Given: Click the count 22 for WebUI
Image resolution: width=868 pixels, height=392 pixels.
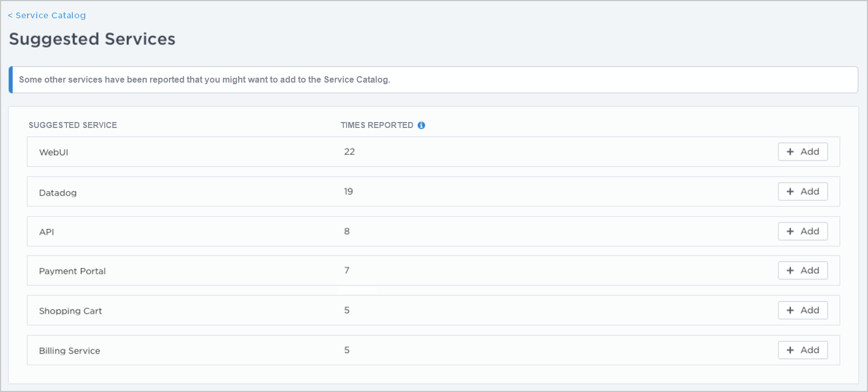Looking at the screenshot, I should coord(349,152).
